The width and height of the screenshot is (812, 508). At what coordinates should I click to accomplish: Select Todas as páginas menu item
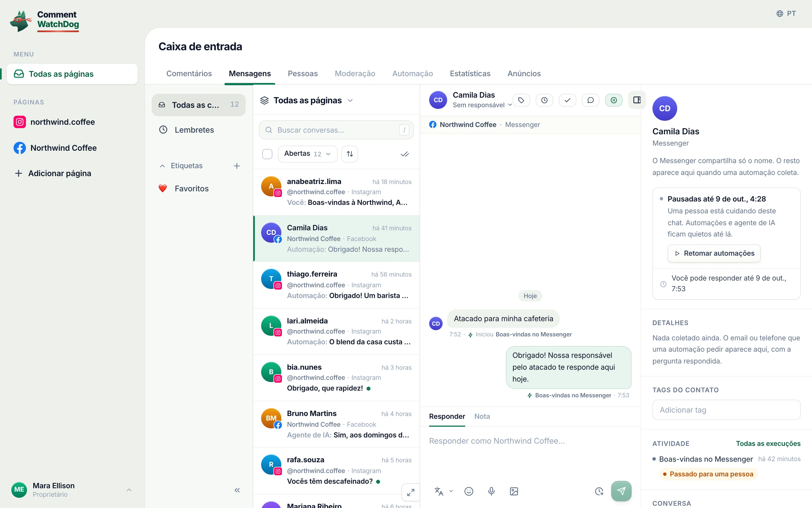click(72, 74)
